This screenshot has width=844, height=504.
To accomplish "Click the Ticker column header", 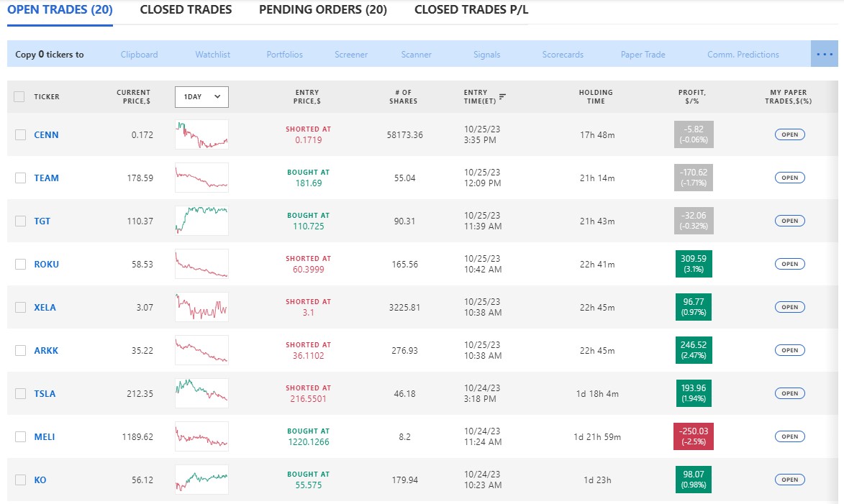I will pyautogui.click(x=47, y=97).
